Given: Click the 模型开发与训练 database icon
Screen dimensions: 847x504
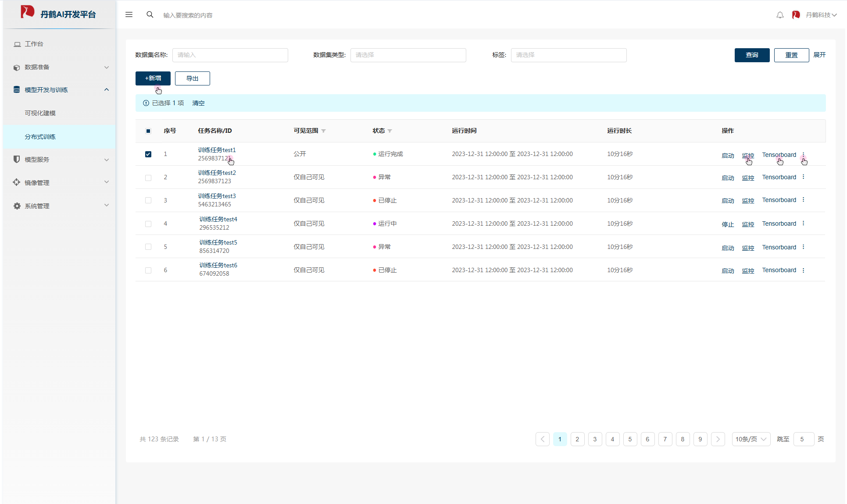Looking at the screenshot, I should (x=17, y=89).
